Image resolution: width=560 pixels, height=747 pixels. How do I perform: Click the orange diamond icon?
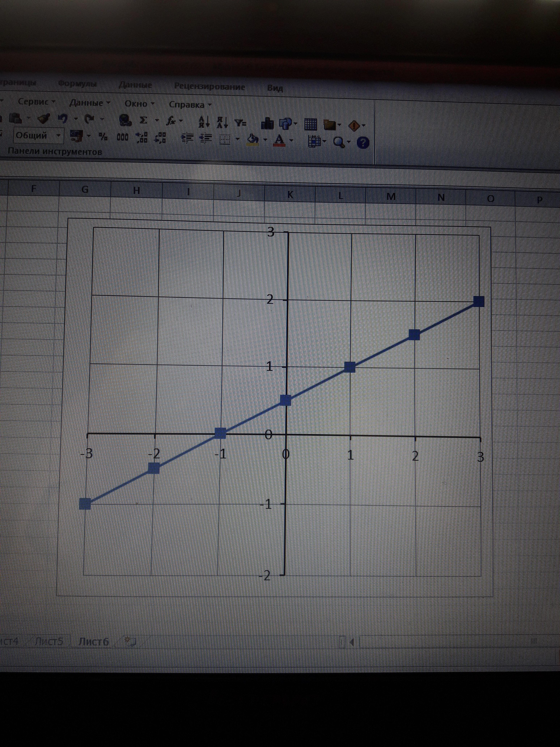[354, 126]
